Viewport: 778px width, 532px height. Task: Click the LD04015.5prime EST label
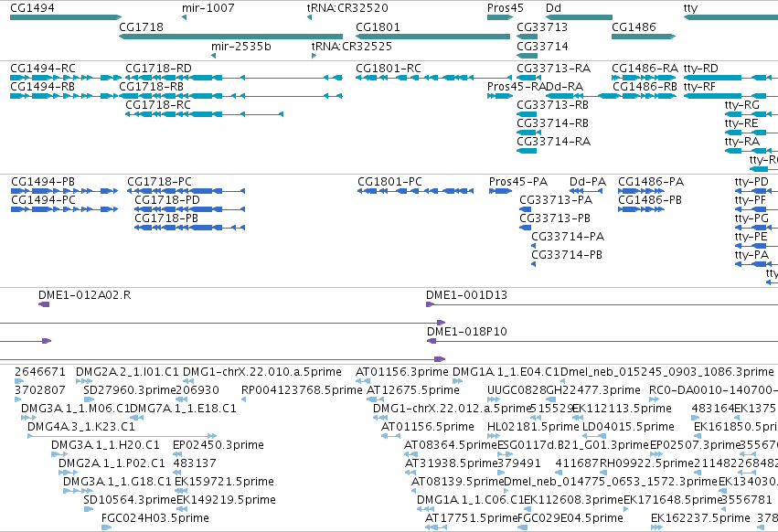tap(628, 426)
